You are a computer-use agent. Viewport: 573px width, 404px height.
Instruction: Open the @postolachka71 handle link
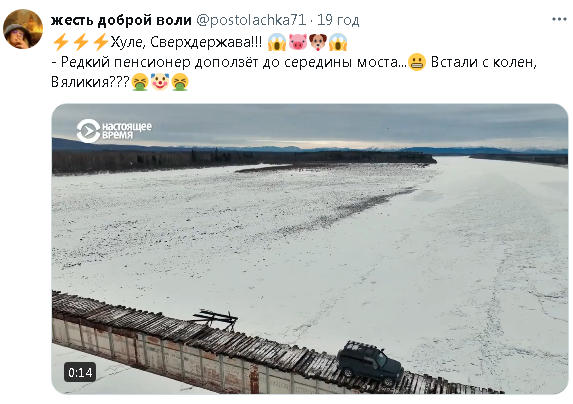point(251,20)
